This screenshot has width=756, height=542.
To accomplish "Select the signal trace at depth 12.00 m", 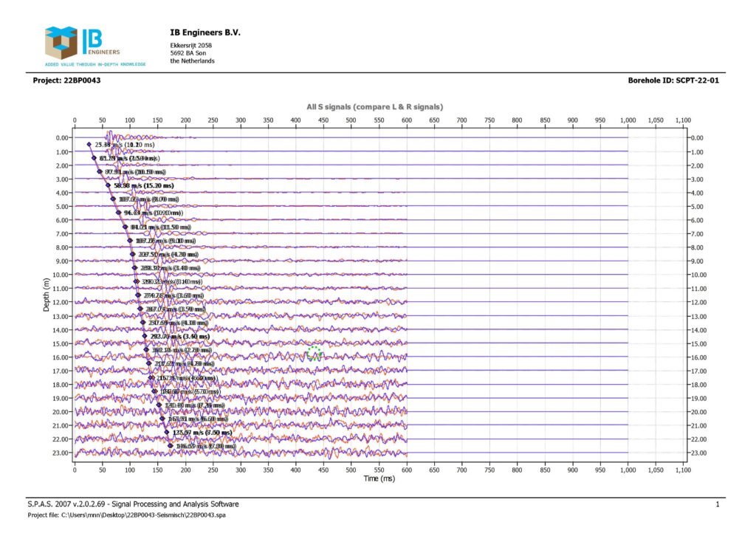I will pyautogui.click(x=351, y=302).
